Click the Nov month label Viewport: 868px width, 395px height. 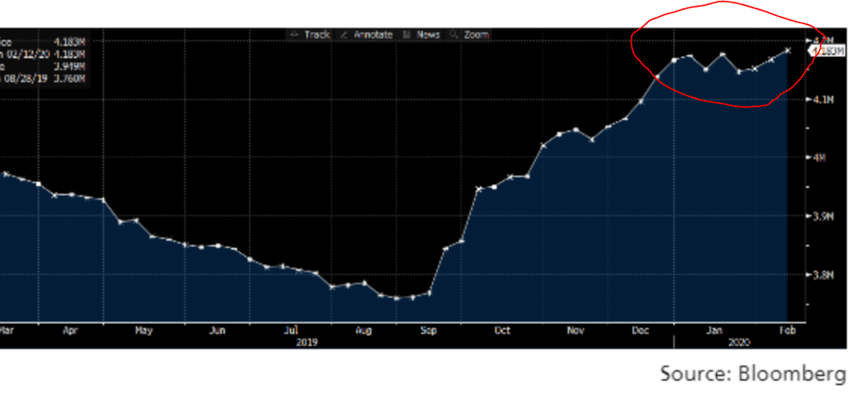click(576, 330)
